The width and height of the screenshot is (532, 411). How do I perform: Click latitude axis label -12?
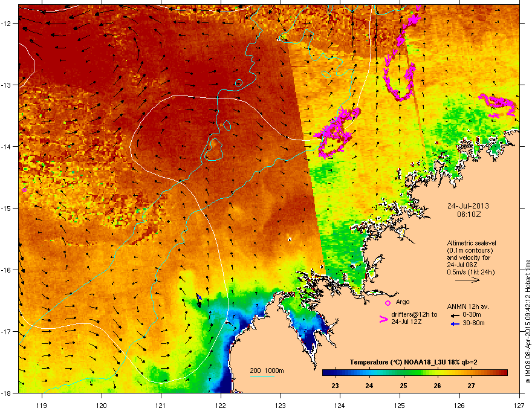(x=6, y=23)
